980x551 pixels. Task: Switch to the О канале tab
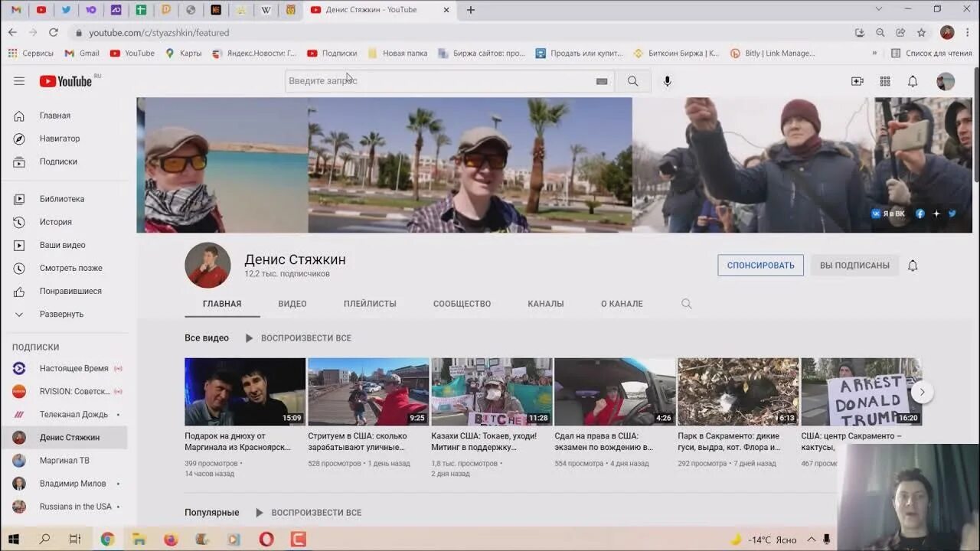click(622, 304)
